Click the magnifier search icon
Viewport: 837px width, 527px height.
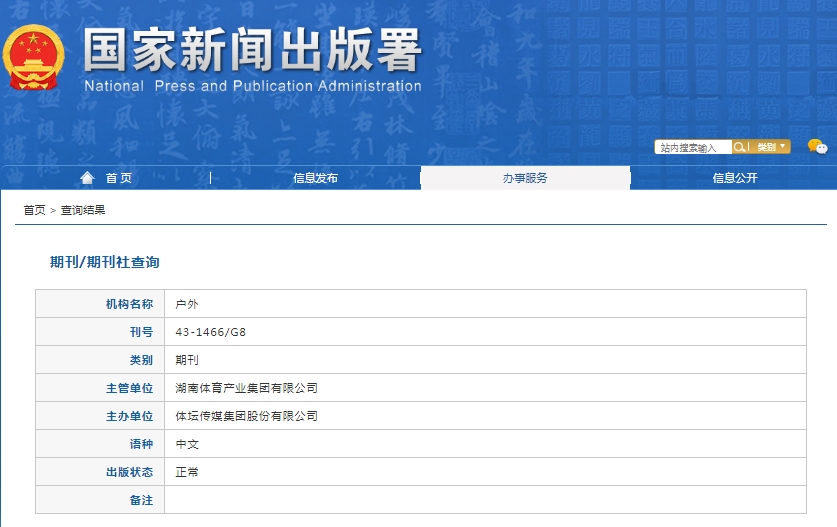[739, 147]
